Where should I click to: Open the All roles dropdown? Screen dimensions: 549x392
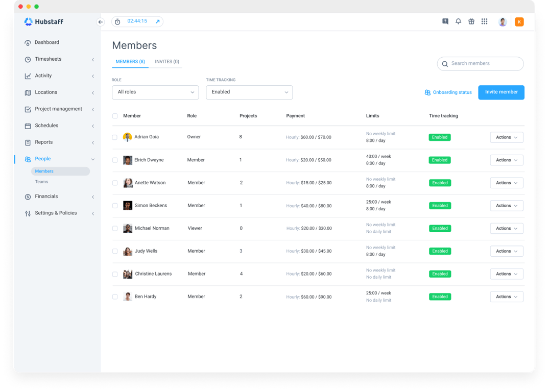(x=155, y=92)
